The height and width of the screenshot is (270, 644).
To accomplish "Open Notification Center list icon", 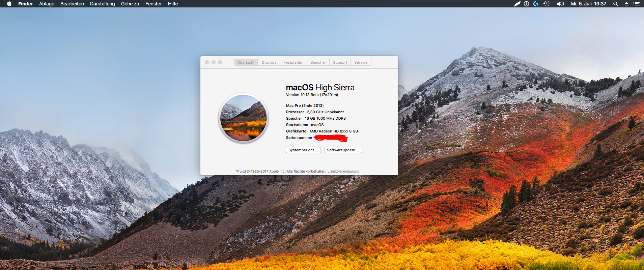I will [637, 4].
